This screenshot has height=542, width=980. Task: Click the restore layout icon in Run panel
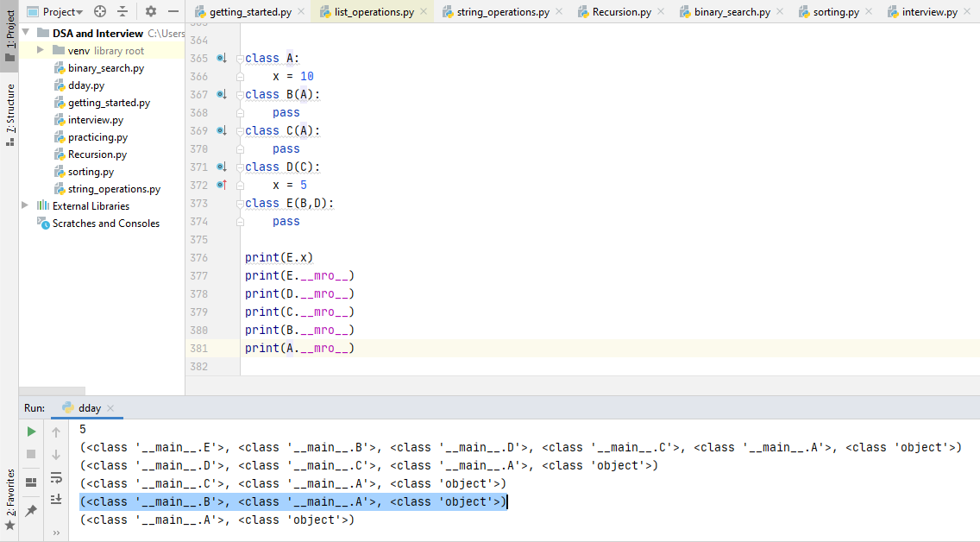tap(32, 482)
